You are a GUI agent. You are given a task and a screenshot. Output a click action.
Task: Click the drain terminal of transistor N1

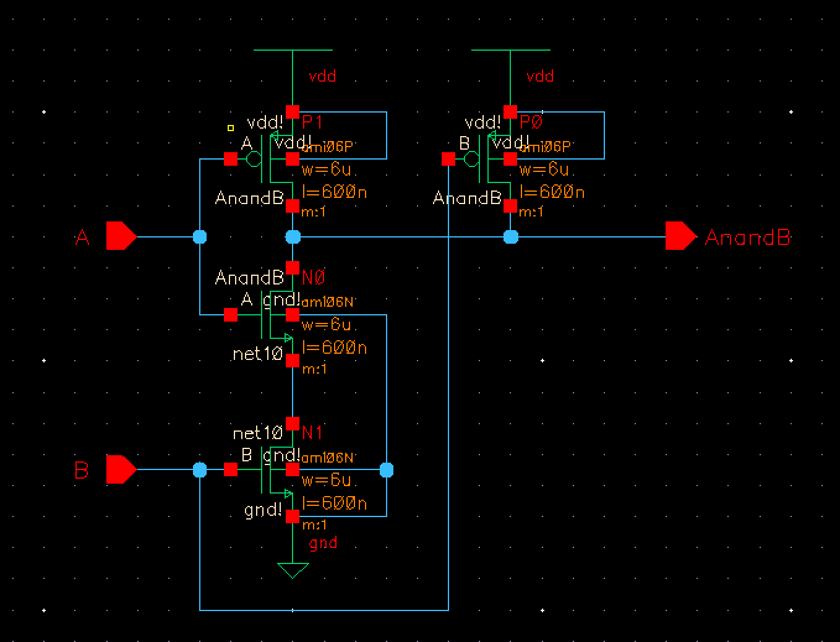pos(293,424)
